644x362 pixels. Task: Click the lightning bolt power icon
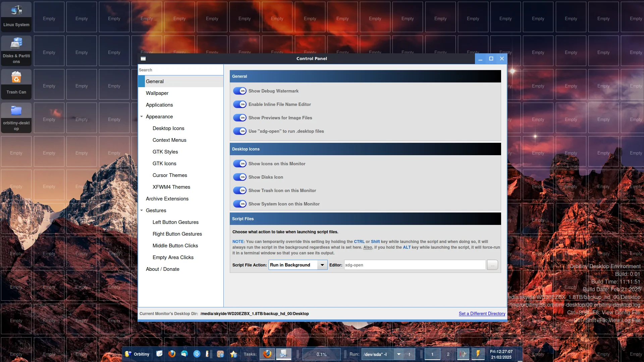(478, 354)
